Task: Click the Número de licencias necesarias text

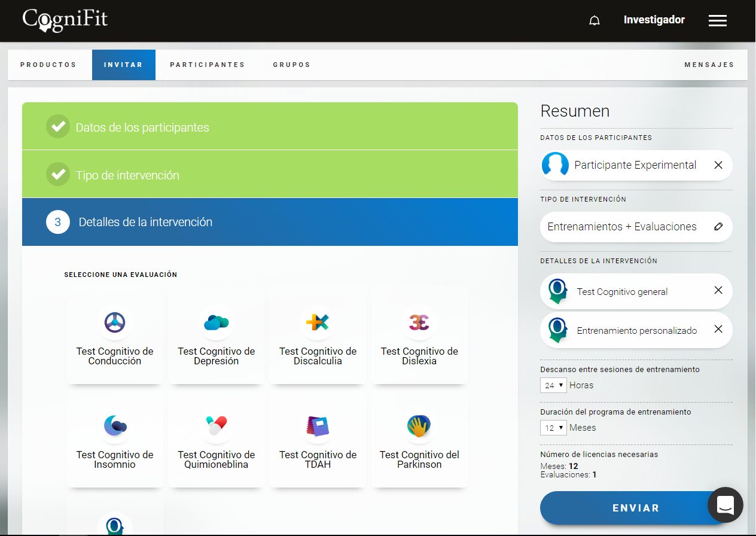Action: click(599, 454)
